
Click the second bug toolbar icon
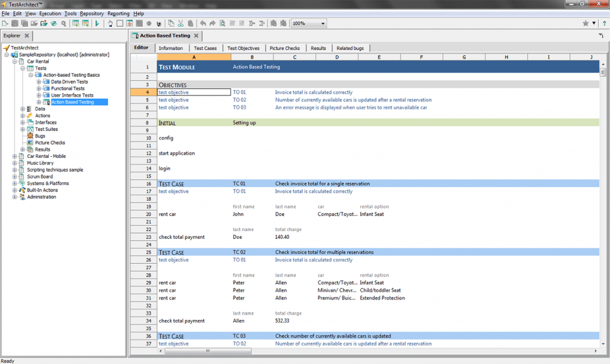point(283,23)
